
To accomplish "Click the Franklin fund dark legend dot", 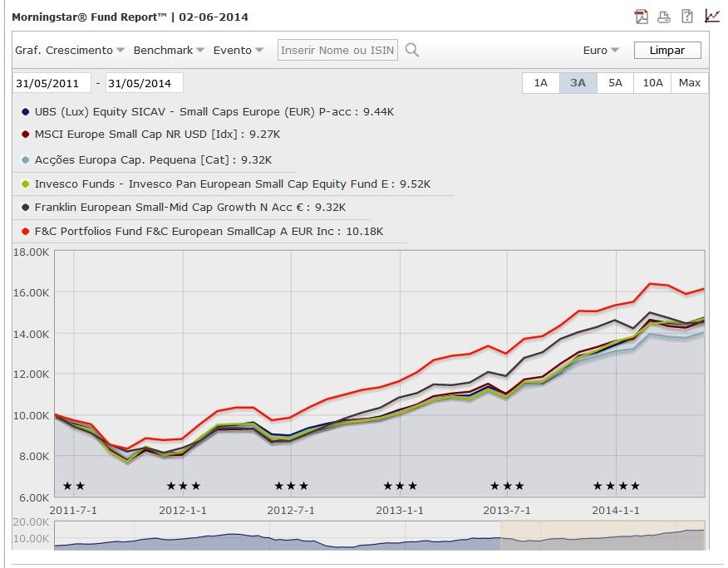I will pos(26,208).
